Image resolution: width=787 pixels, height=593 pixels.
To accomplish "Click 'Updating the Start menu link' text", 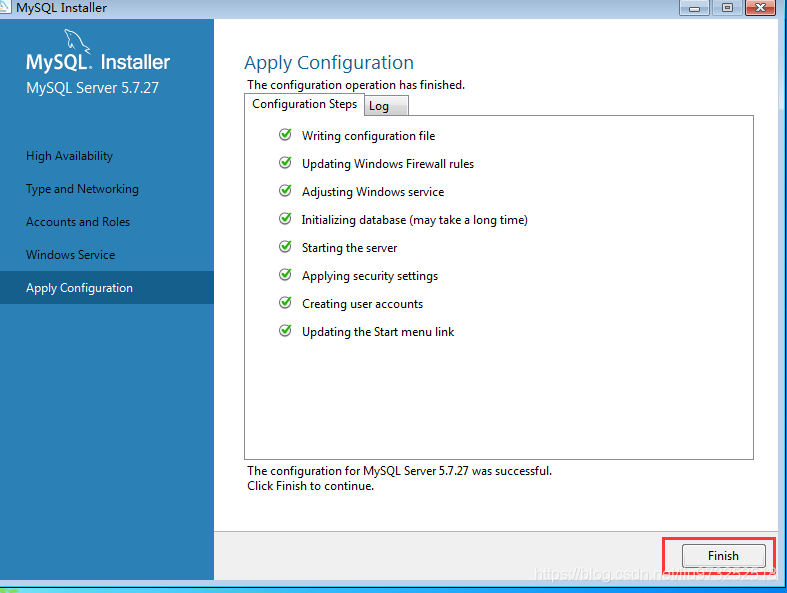I will click(x=378, y=332).
